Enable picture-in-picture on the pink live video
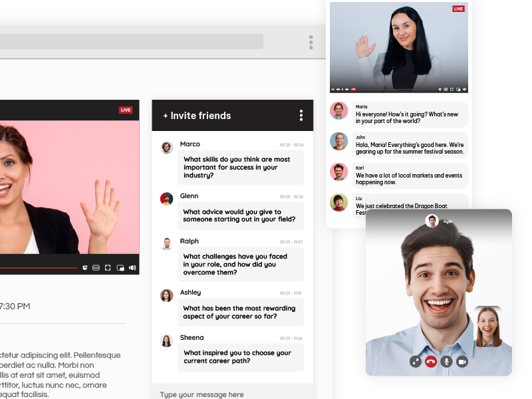The image size is (532, 399). [x=120, y=268]
